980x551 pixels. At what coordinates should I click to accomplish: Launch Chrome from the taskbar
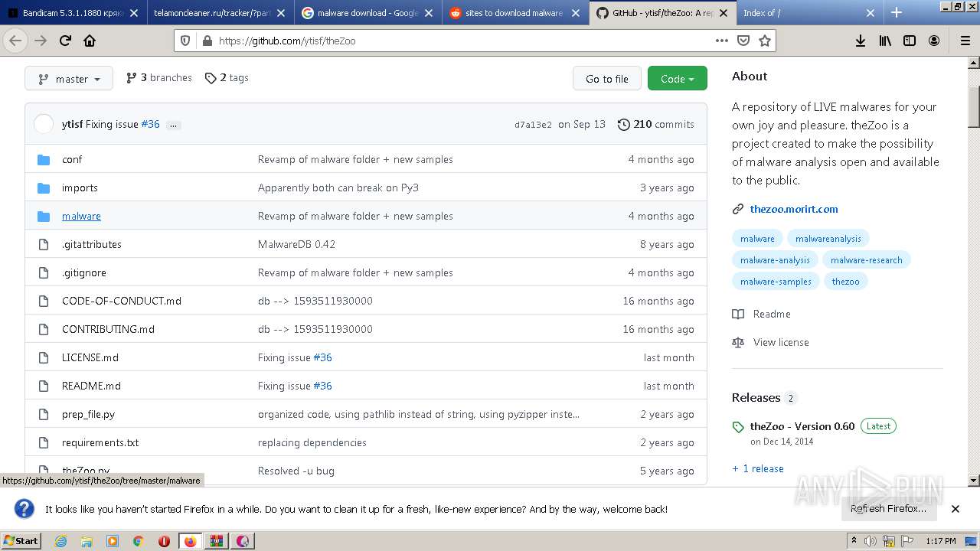(138, 541)
